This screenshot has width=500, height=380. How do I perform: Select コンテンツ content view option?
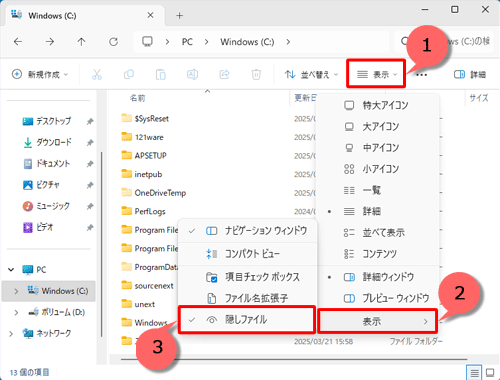(377, 254)
